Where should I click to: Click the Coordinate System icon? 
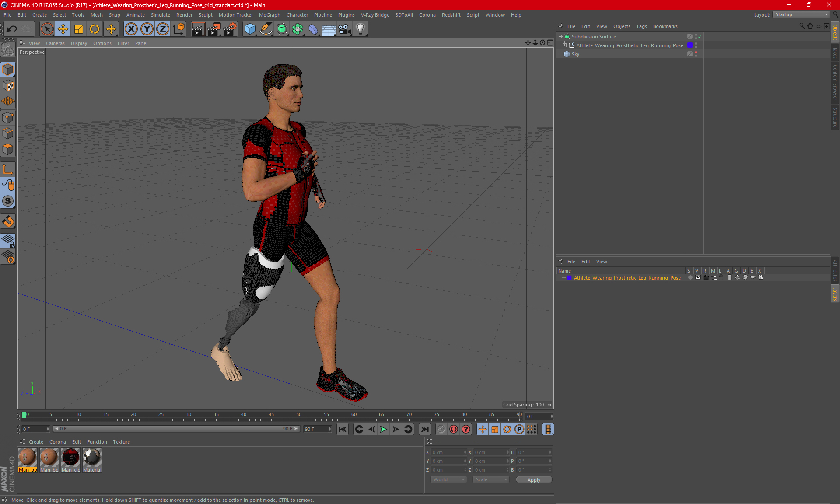(178, 29)
